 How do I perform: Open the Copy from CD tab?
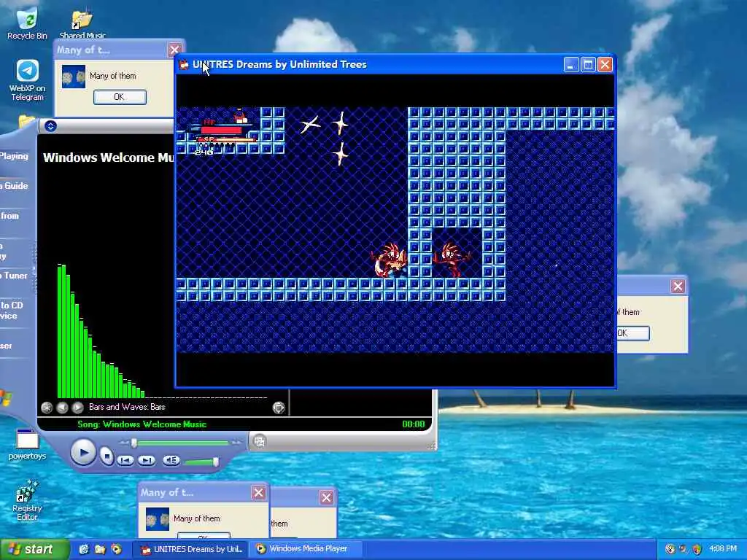9,216
